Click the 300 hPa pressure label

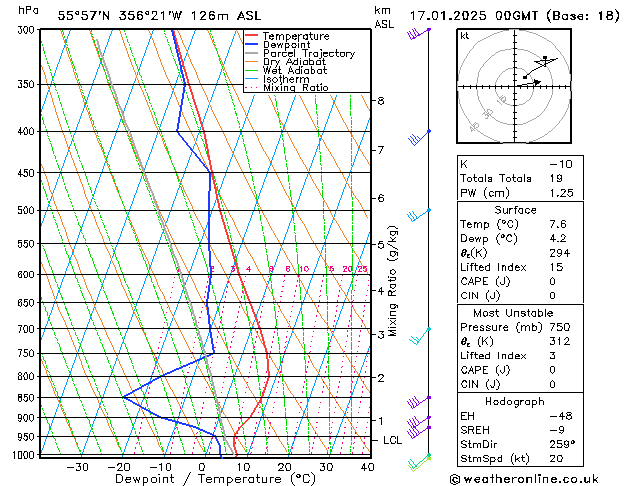click(x=28, y=30)
